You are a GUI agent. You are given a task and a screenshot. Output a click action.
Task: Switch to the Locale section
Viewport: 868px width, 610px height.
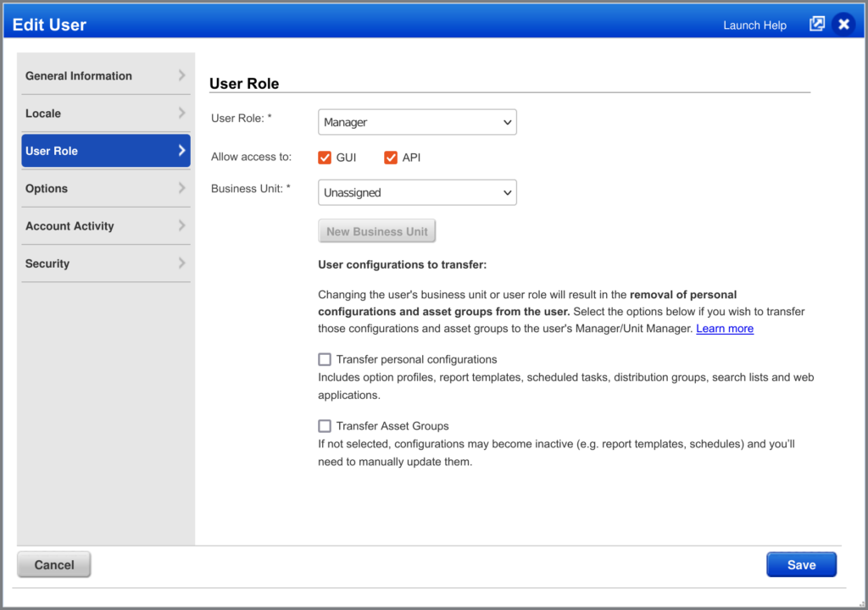(x=106, y=114)
